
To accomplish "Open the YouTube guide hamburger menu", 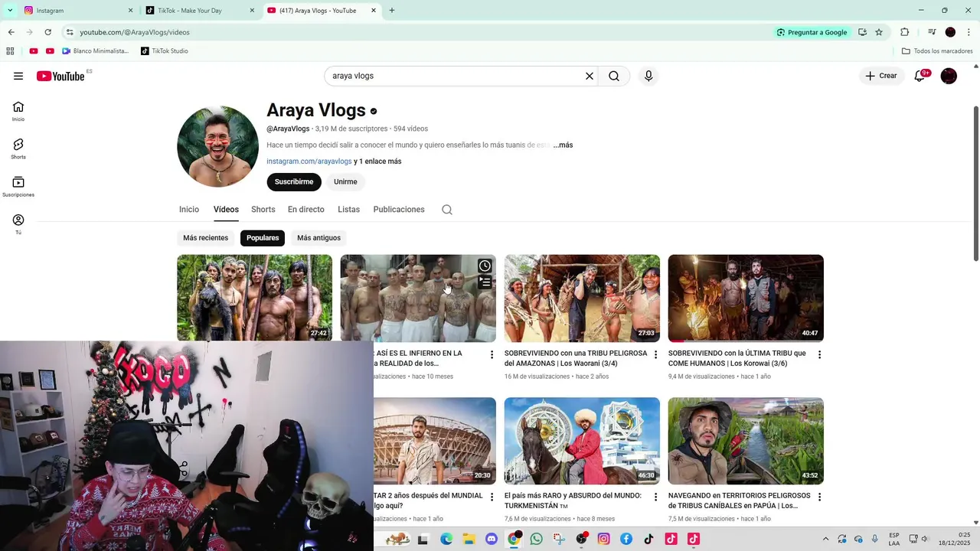I will (x=18, y=76).
